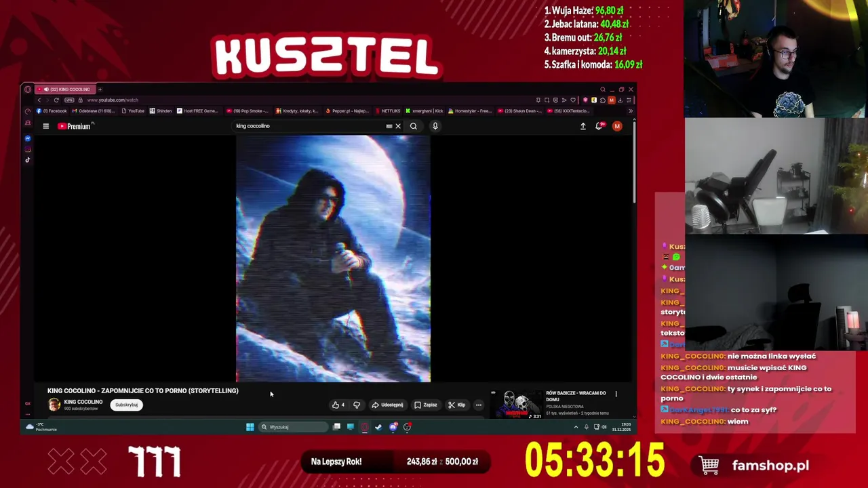Open the Facebook bookmark
Screen dimensions: 868x488
52,111
